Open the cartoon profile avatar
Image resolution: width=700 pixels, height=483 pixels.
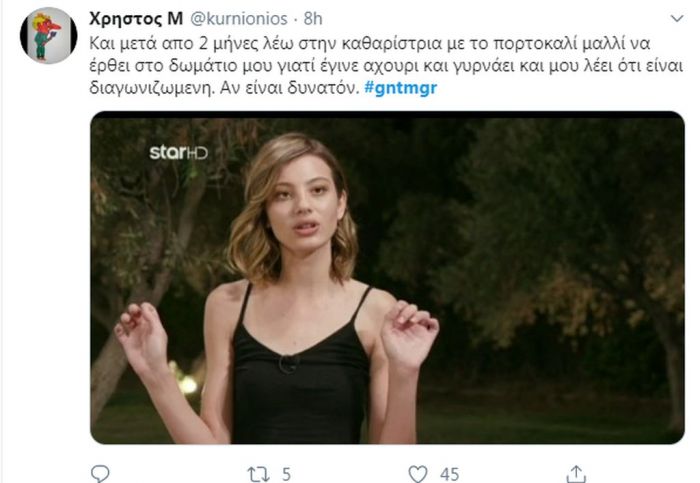(49, 35)
